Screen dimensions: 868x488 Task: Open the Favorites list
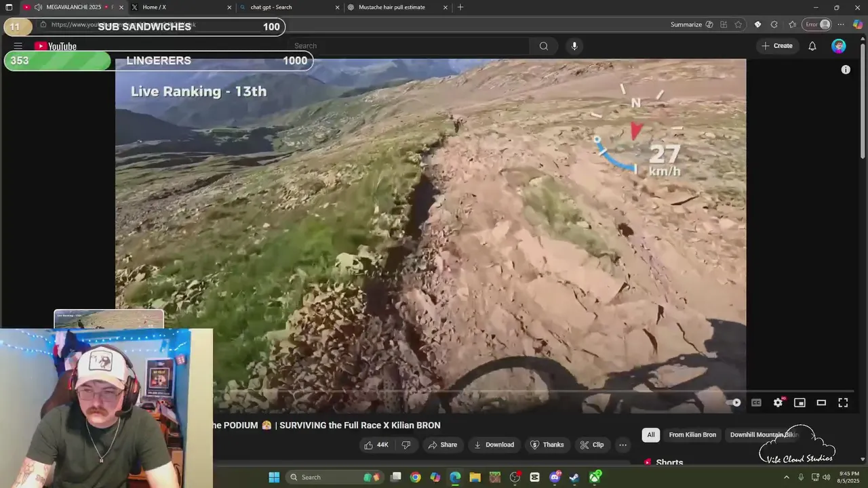tap(792, 24)
